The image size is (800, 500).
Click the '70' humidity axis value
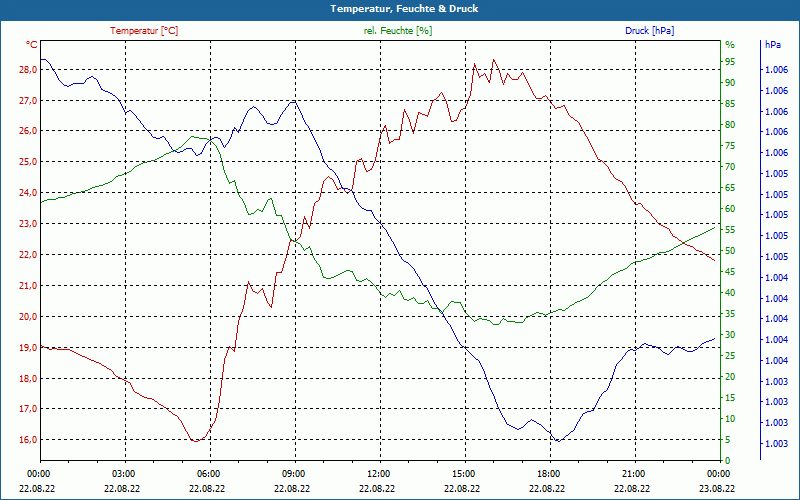click(730, 167)
